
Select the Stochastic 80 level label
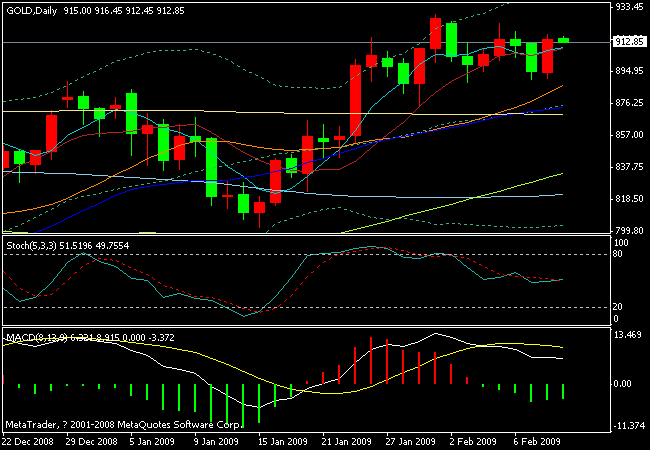pyautogui.click(x=620, y=254)
